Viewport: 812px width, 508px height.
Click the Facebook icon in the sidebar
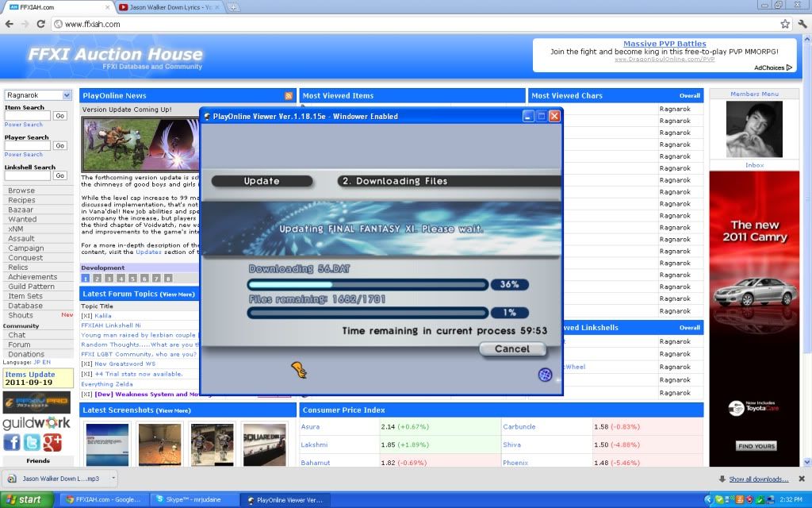coord(13,442)
